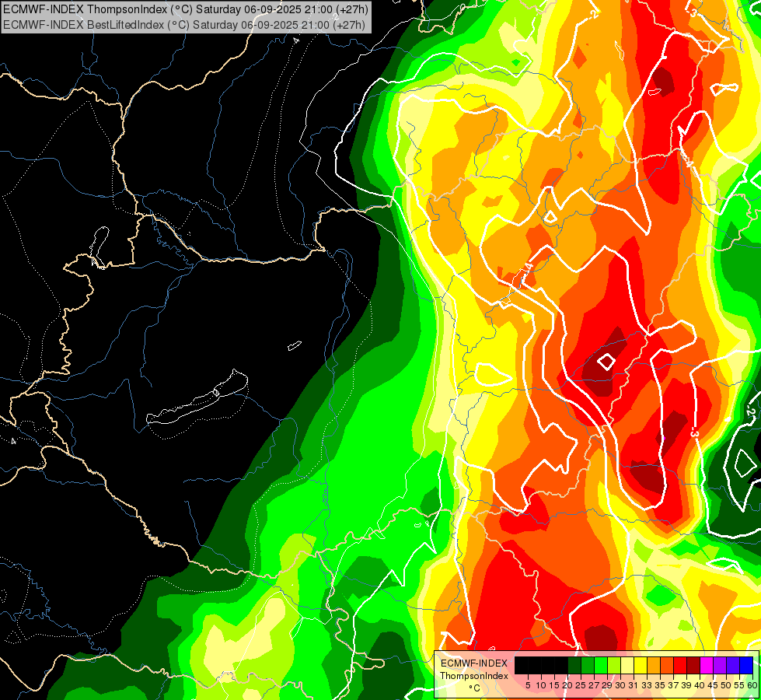761x700 pixels.
Task: Select the bright green 27–29 legend swatch
Action: point(601,666)
